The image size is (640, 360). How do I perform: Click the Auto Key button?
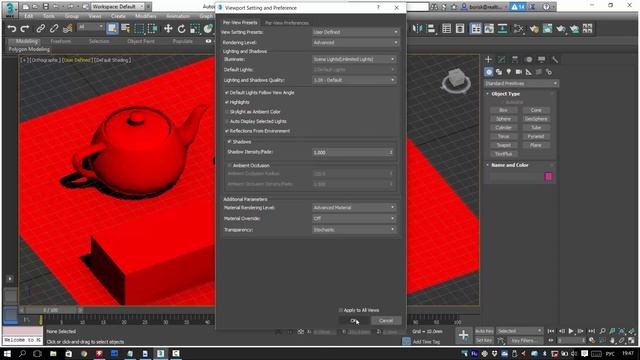coord(484,331)
